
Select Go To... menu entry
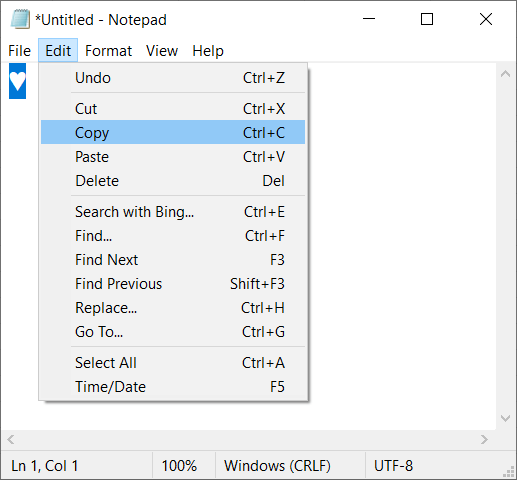tap(173, 331)
